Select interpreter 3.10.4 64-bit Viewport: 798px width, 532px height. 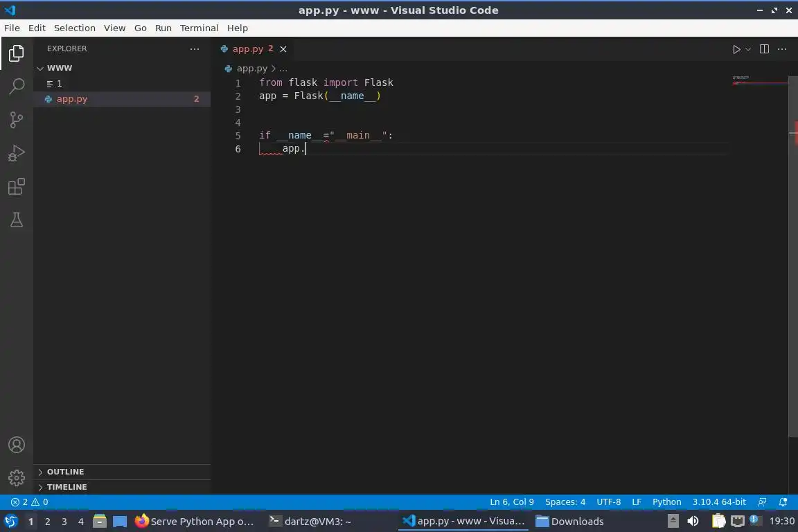tap(718, 502)
